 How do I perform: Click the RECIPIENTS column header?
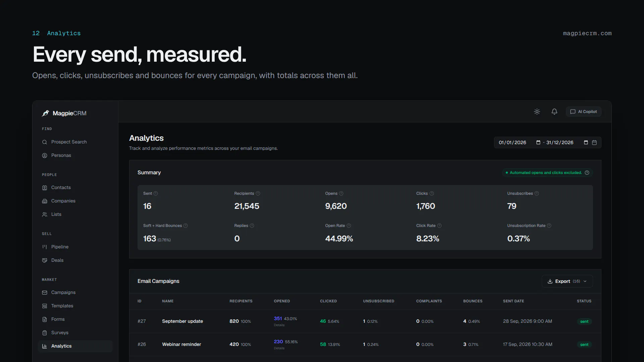tap(241, 301)
